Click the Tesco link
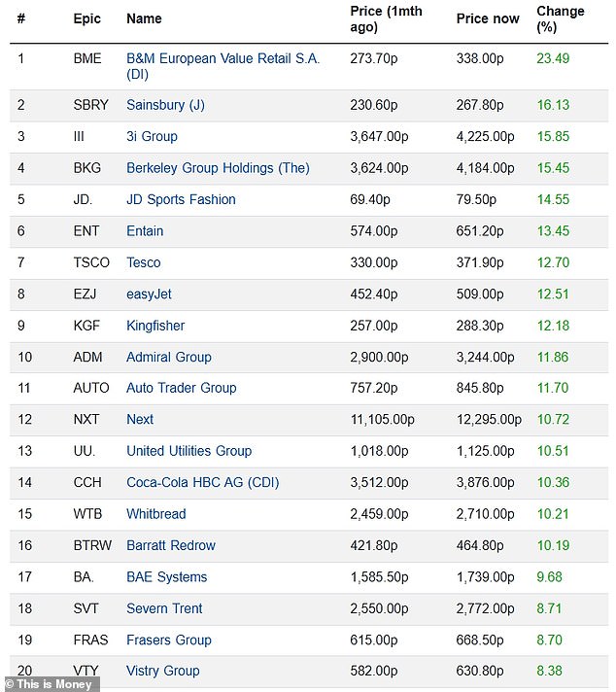616x692 pixels. (144, 262)
